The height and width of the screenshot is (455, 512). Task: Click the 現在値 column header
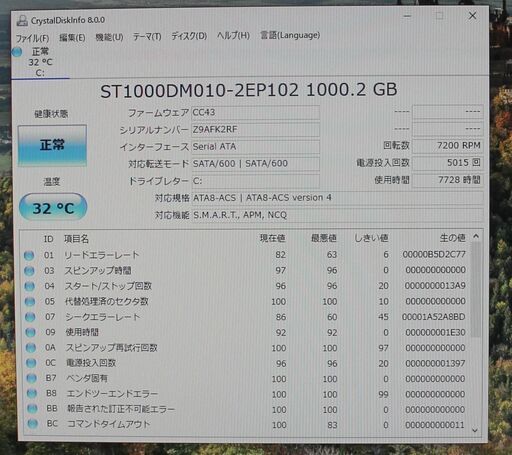coord(272,238)
